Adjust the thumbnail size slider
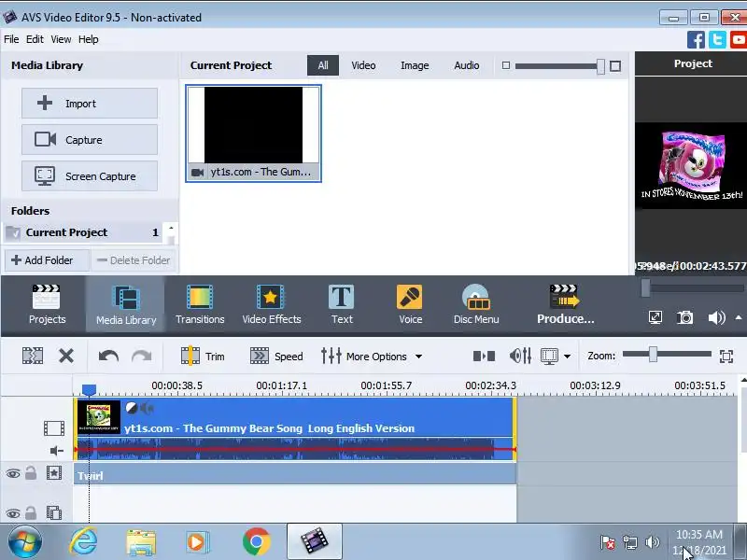 (x=600, y=66)
